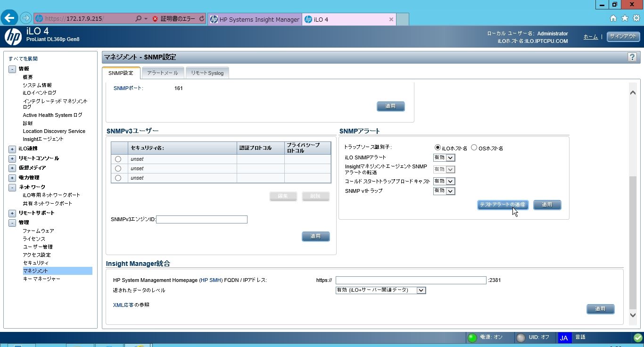Apply the Insight Manager settings with 適用
The image size is (644, 347).
[x=600, y=309]
